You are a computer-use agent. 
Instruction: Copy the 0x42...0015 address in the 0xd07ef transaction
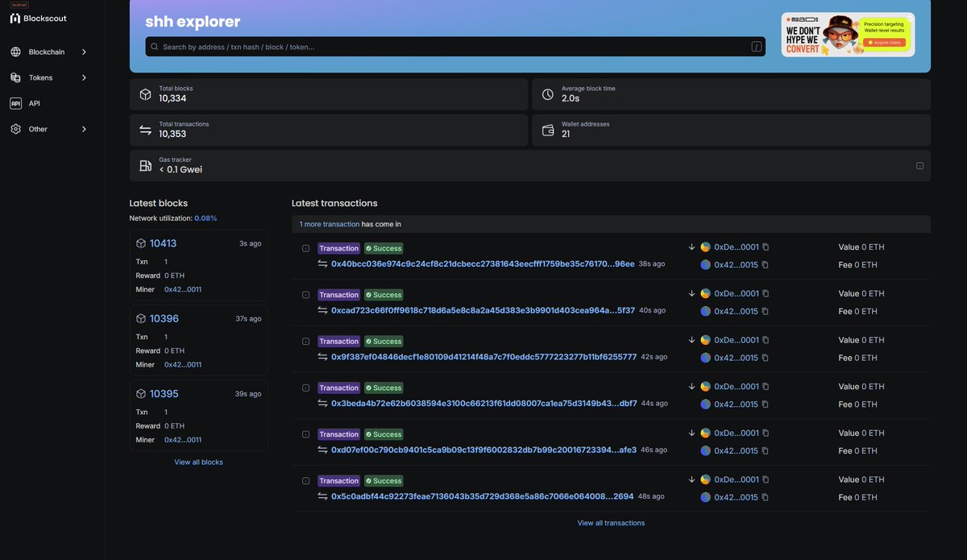(x=766, y=451)
